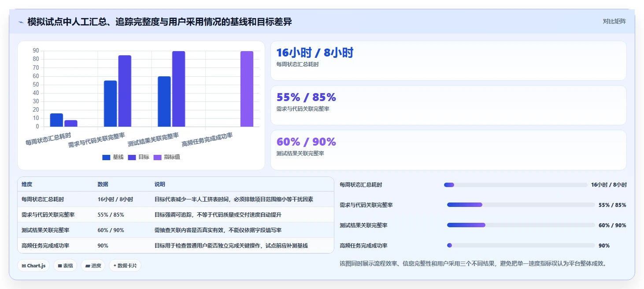Open the 55% / 85% data card
This screenshot has height=289, width=644.
coord(448,105)
